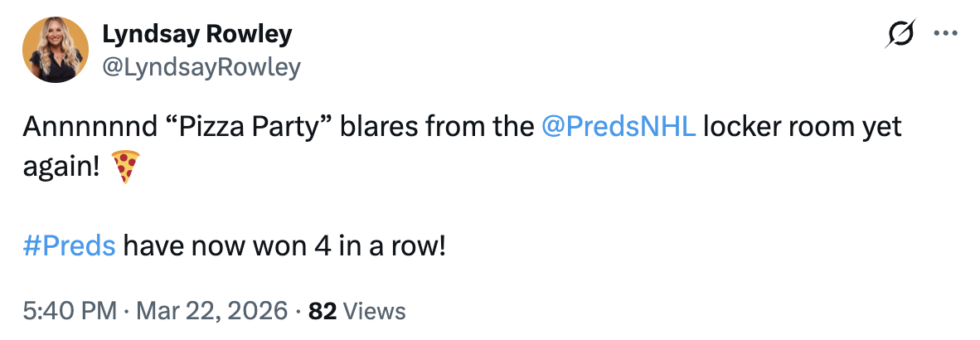Click the pizza slice emoji
The image size is (980, 340).
pyautogui.click(x=125, y=169)
